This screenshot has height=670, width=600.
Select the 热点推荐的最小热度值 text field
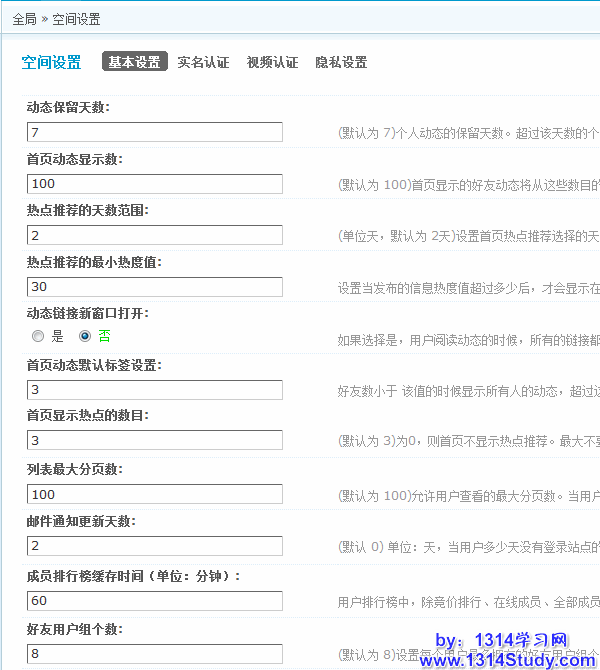(x=155, y=287)
